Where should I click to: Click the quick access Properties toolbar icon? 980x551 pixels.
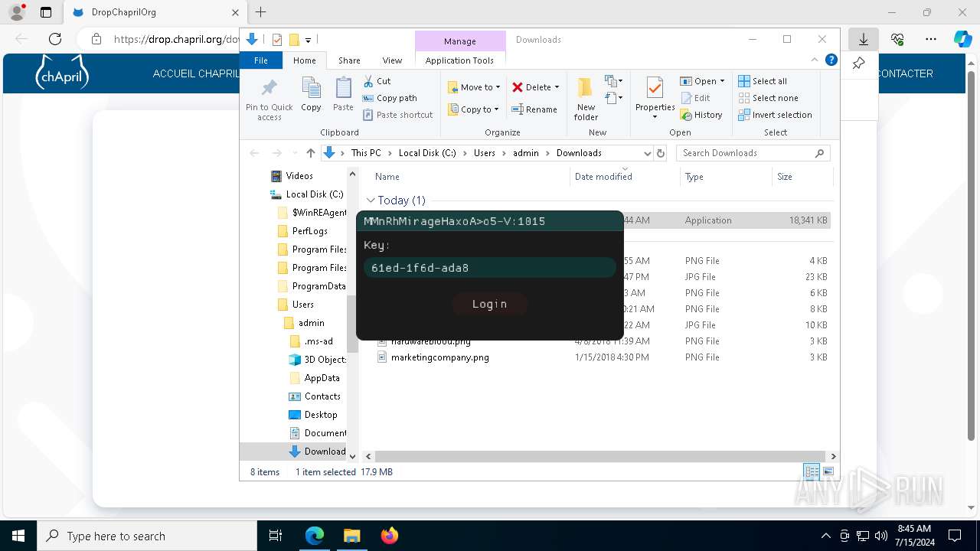click(277, 40)
